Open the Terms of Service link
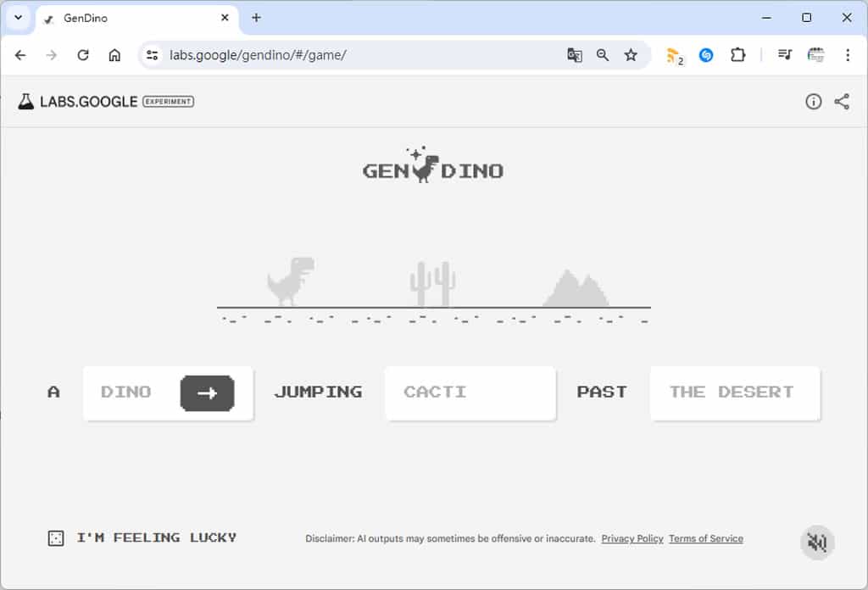 coord(706,538)
